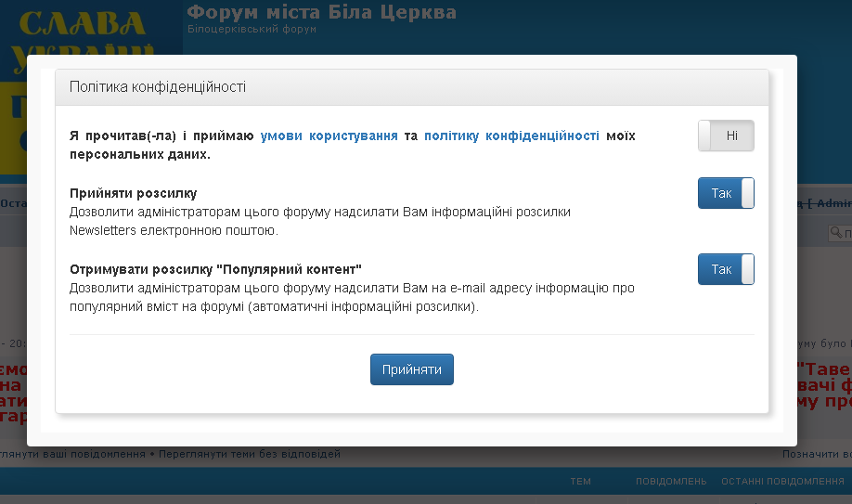
Task: Click the search magnifier icon in background page
Action: tap(835, 233)
